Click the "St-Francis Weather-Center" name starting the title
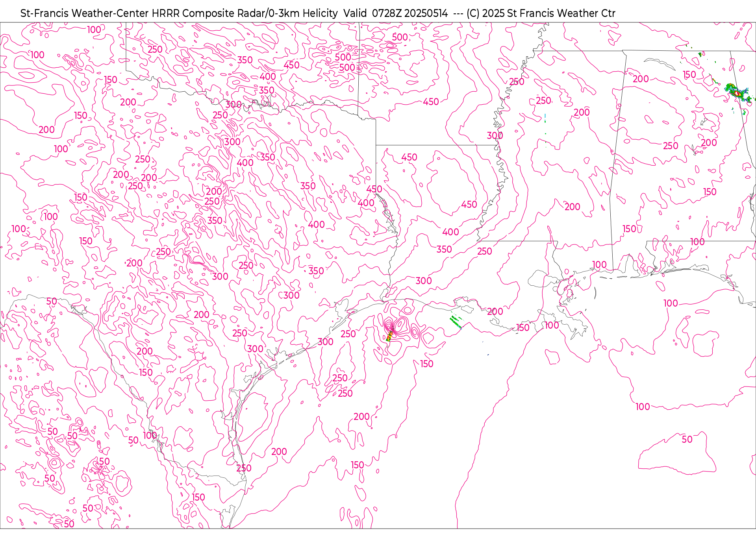Image resolution: width=756 pixels, height=551 pixels. coord(85,13)
